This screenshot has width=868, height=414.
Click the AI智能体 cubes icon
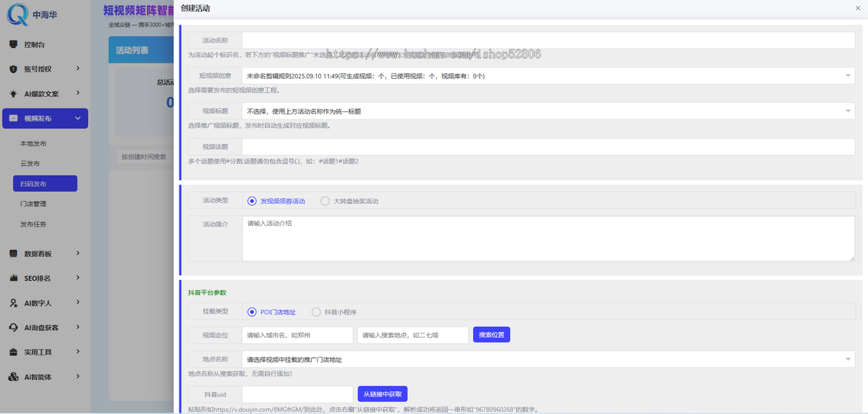coord(13,376)
